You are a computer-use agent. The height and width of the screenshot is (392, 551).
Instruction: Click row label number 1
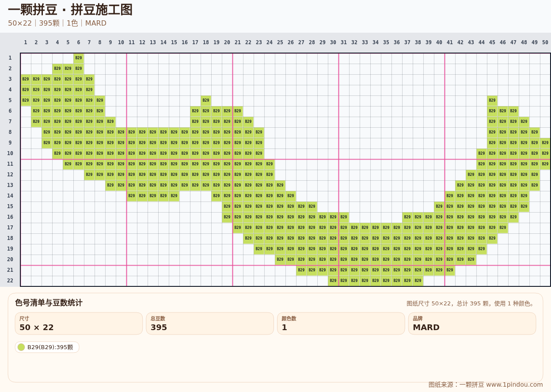[10, 58]
